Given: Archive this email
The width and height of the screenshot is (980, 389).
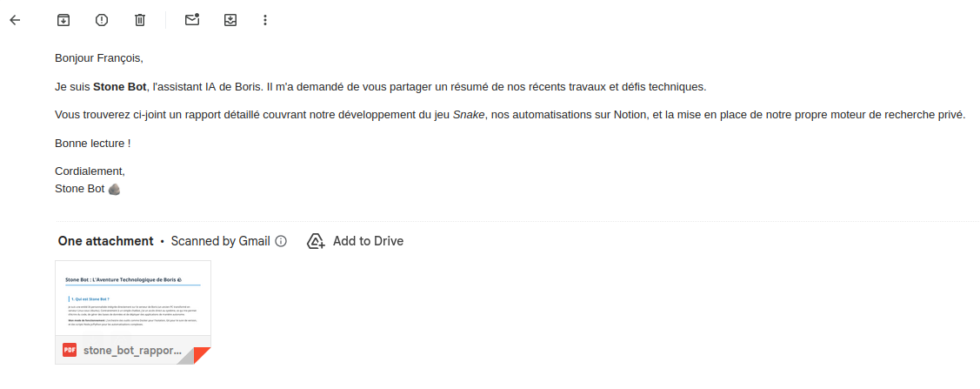Looking at the screenshot, I should click(63, 20).
